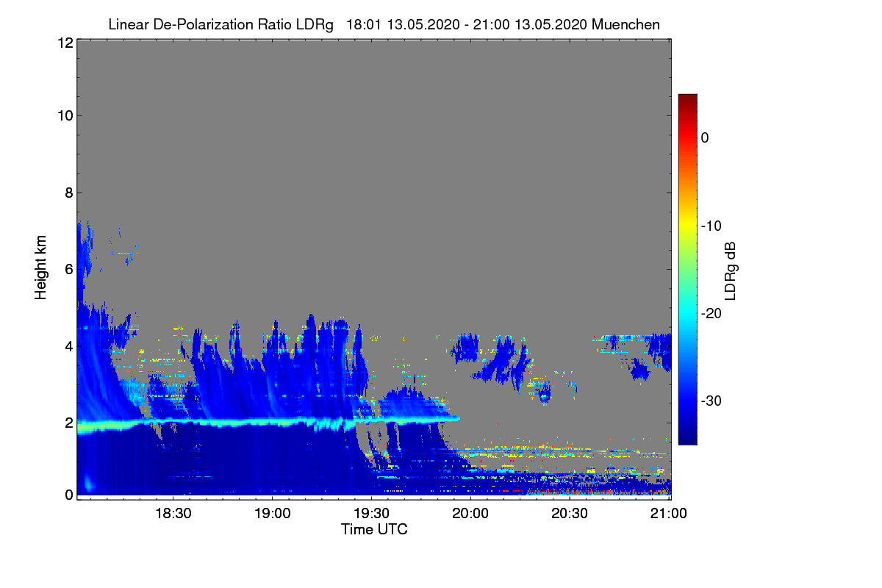Select the 20:00 time tick label
This screenshot has width=882, height=588.
470,514
